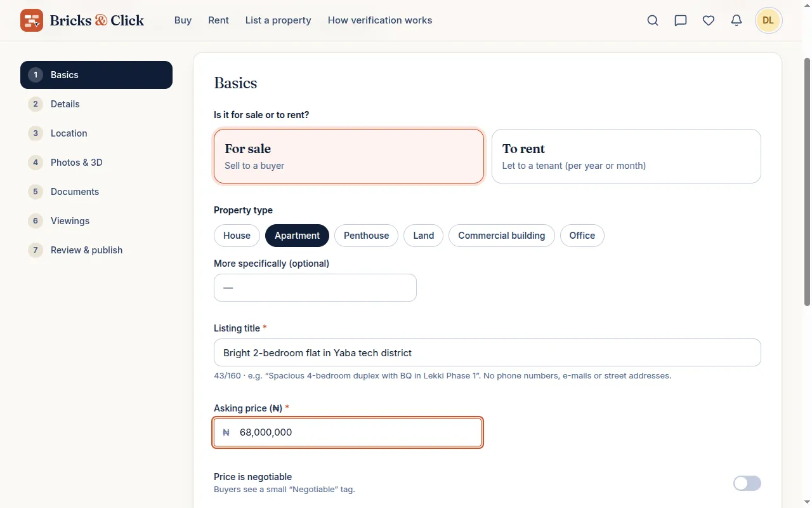Image resolution: width=812 pixels, height=508 pixels.
Task: Choose Land property type
Action: (423, 236)
